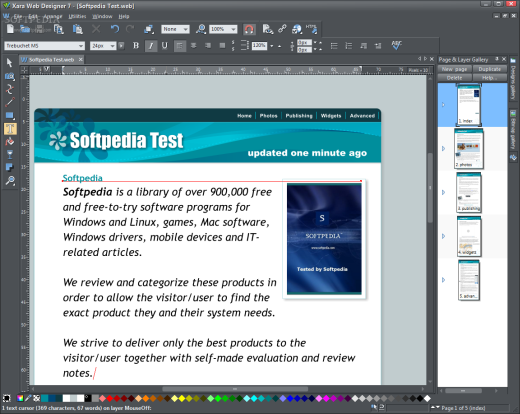This screenshot has height=414, width=520.
Task: Toggle Italic formatting
Action: 151,46
